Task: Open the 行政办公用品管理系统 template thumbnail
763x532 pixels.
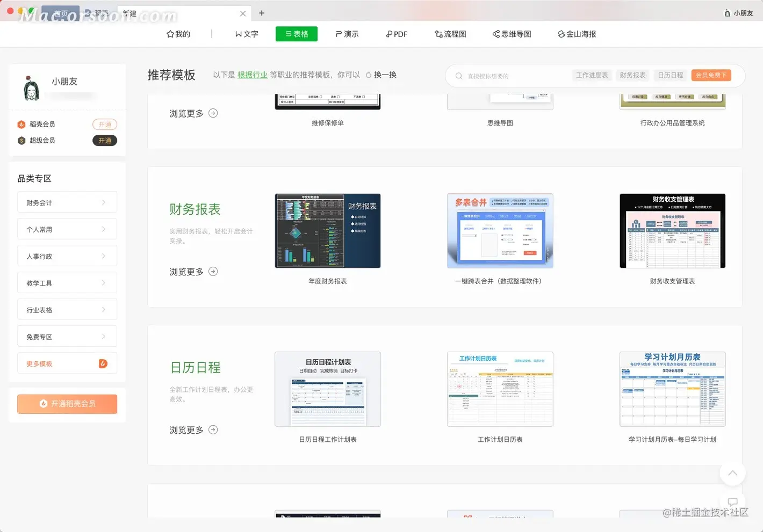Action: click(673, 102)
